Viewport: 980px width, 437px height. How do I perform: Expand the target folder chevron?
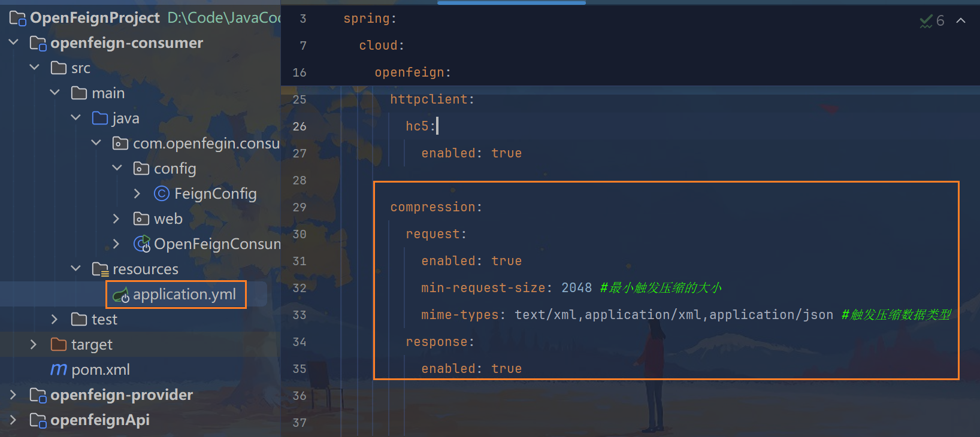click(x=34, y=344)
